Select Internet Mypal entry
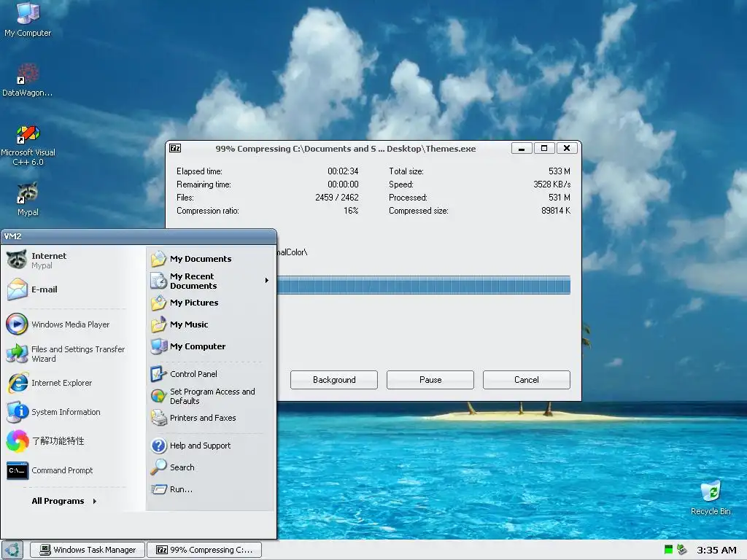 pos(66,260)
